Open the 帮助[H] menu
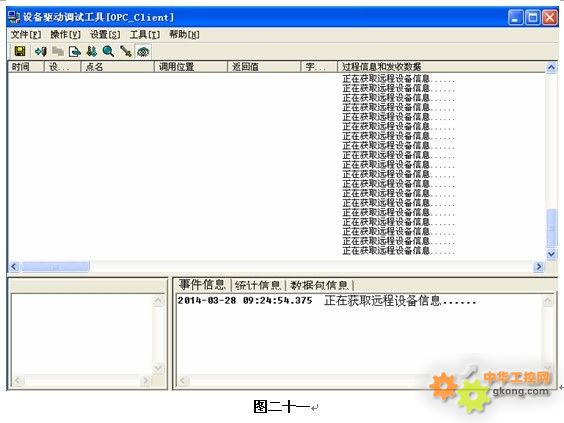Screen dimensions: 564x423 click(184, 35)
